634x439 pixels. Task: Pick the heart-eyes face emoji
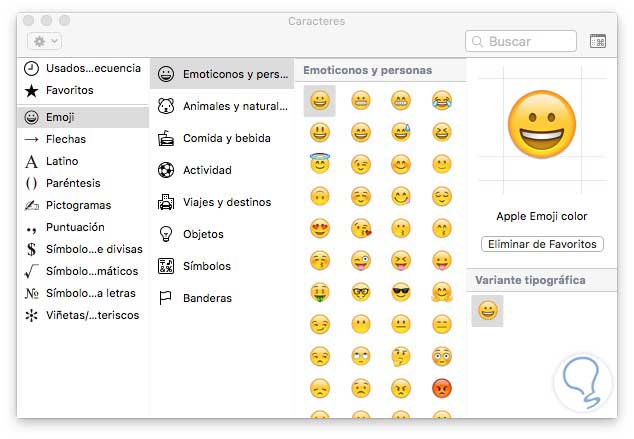tap(320, 228)
